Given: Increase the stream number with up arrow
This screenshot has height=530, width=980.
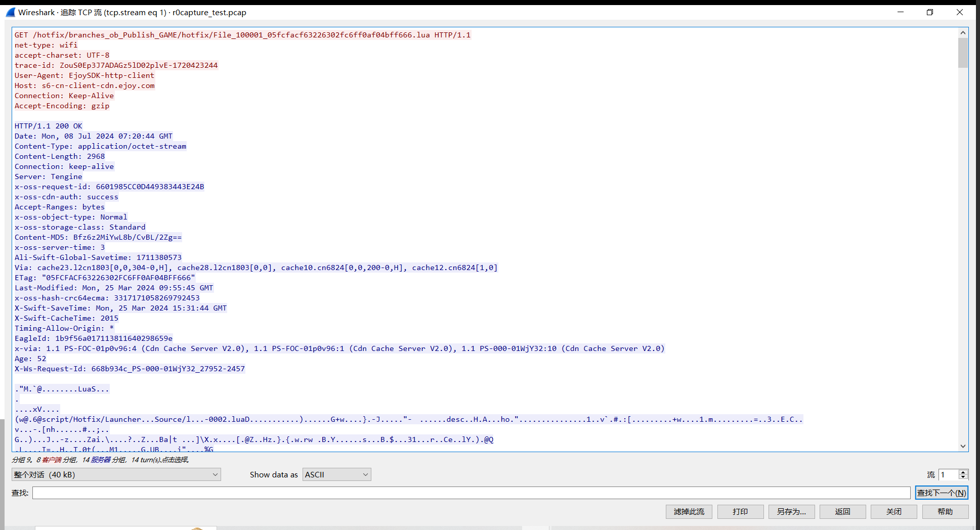Looking at the screenshot, I should (x=963, y=472).
